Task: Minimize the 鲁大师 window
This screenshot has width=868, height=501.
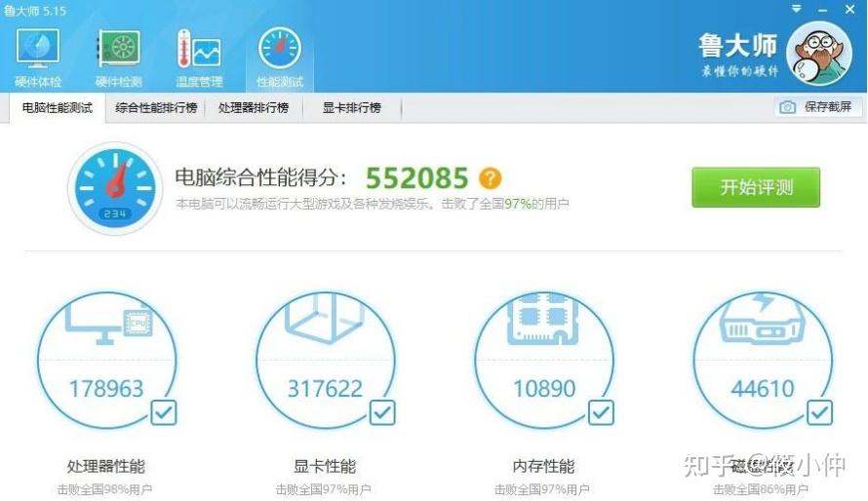Action: [x=822, y=10]
